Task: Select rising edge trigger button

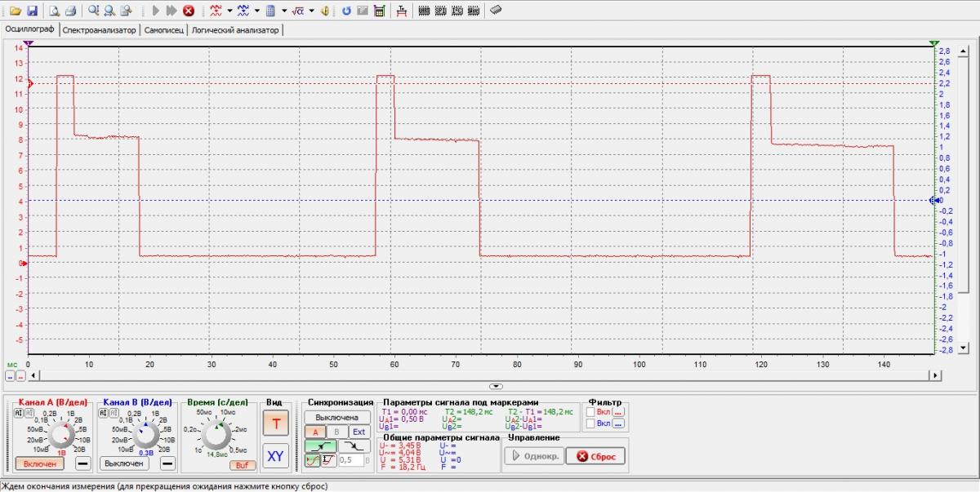Action: coord(320,446)
